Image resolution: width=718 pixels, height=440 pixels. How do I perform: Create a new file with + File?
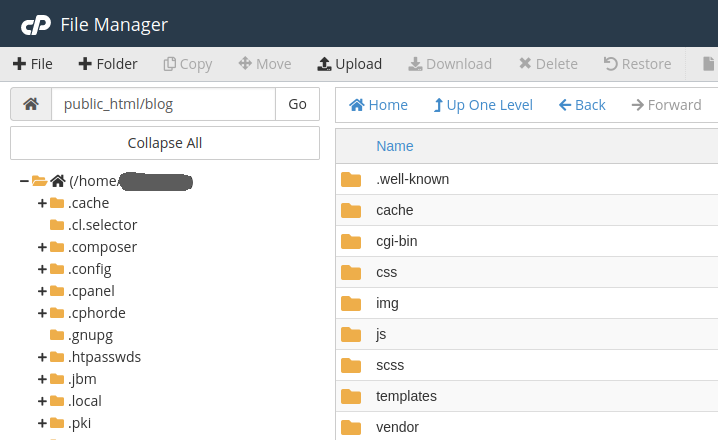coord(32,64)
